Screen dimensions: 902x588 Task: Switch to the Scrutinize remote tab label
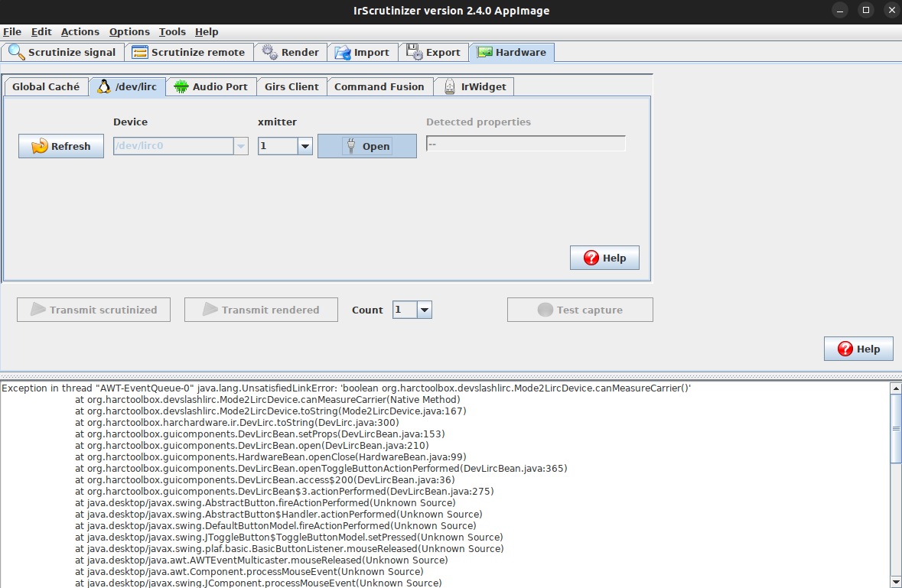click(x=198, y=52)
